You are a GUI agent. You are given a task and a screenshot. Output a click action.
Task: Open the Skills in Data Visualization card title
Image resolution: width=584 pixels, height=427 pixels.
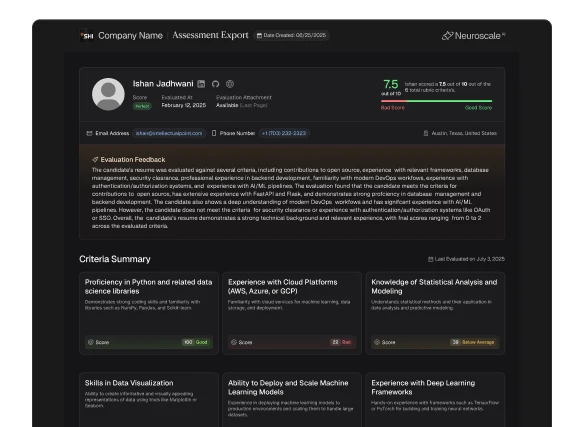point(129,383)
